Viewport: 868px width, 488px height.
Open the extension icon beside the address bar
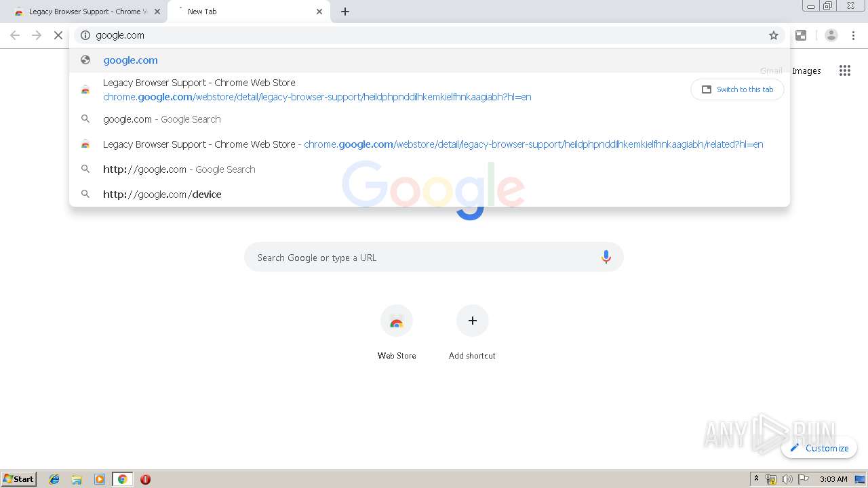(801, 35)
